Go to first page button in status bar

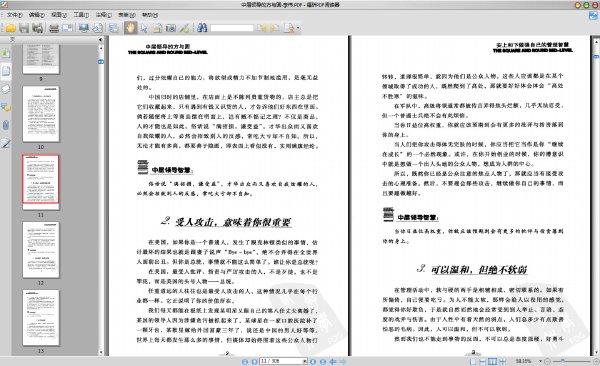[x=245, y=361]
